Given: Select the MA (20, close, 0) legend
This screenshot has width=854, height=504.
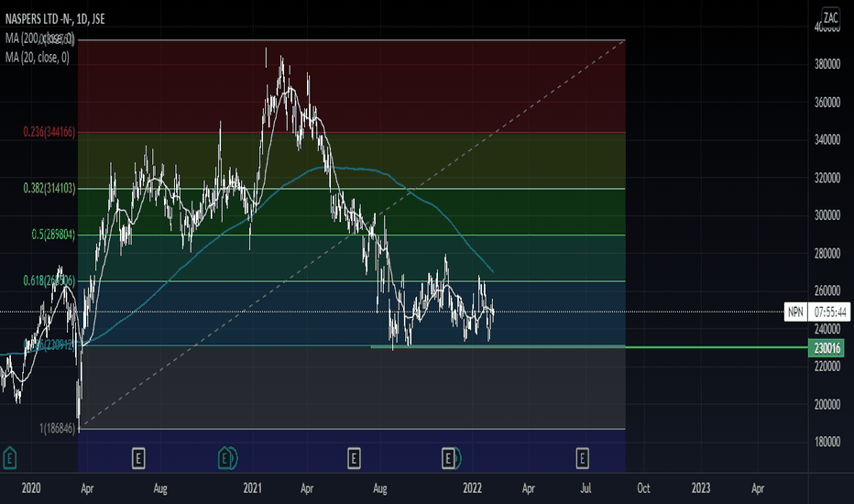Looking at the screenshot, I should click(37, 57).
